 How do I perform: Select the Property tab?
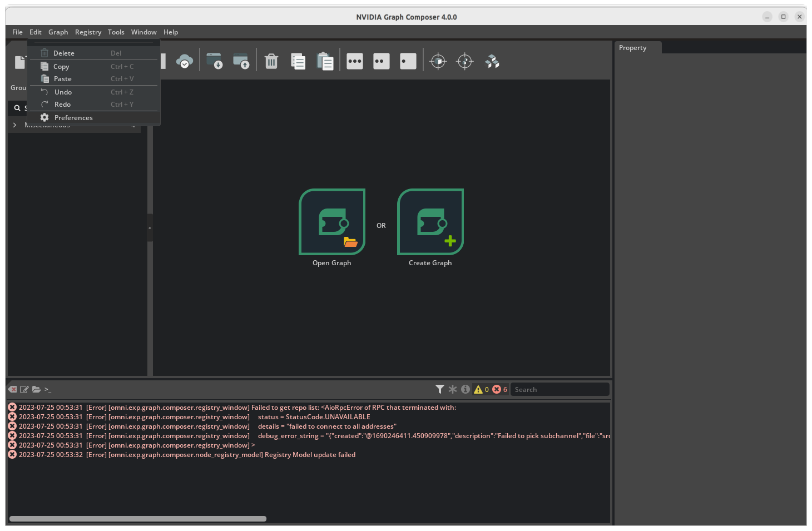[637, 48]
